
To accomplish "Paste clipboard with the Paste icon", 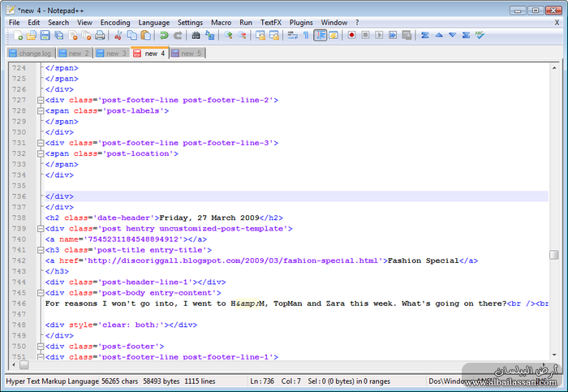I will click(x=145, y=35).
